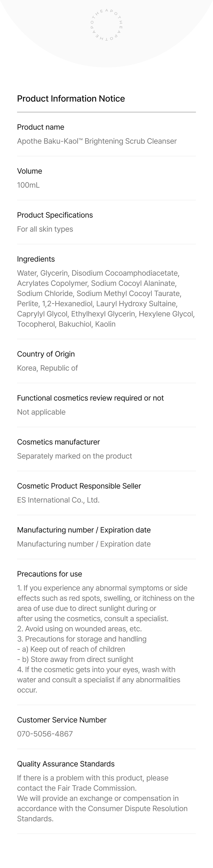Viewport: 213px width, 868px height.
Task: Click the Fair Trade Commission contact paragraph
Action: pos(93,783)
